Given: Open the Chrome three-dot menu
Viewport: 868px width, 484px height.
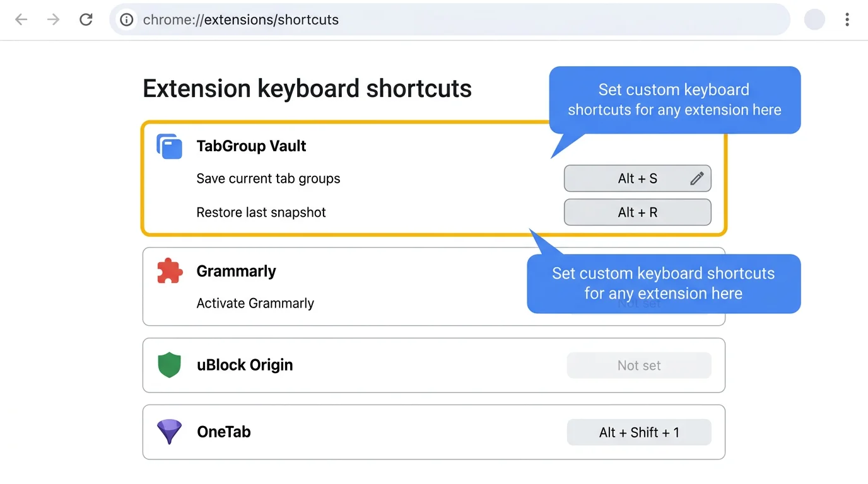Looking at the screenshot, I should tap(847, 20).
